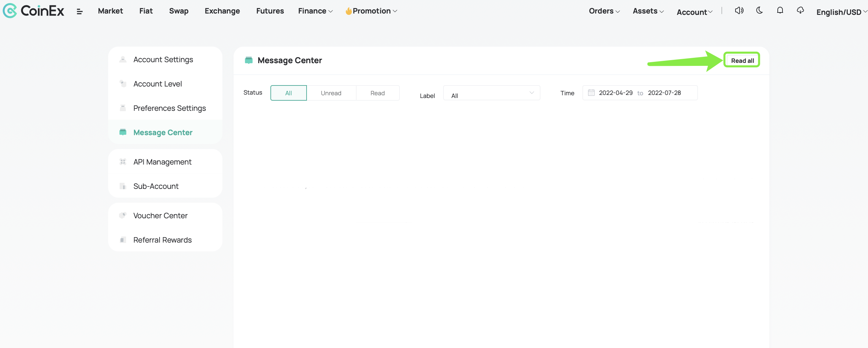Click the Sub-Account sidebar icon

coord(123,186)
